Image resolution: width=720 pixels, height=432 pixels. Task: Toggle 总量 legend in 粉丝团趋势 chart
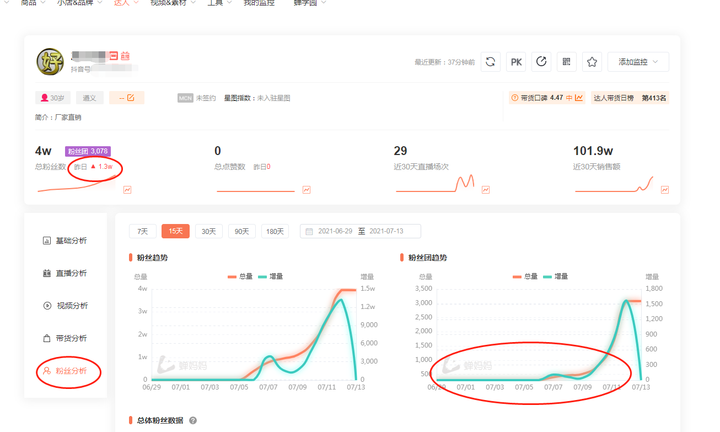pos(525,276)
